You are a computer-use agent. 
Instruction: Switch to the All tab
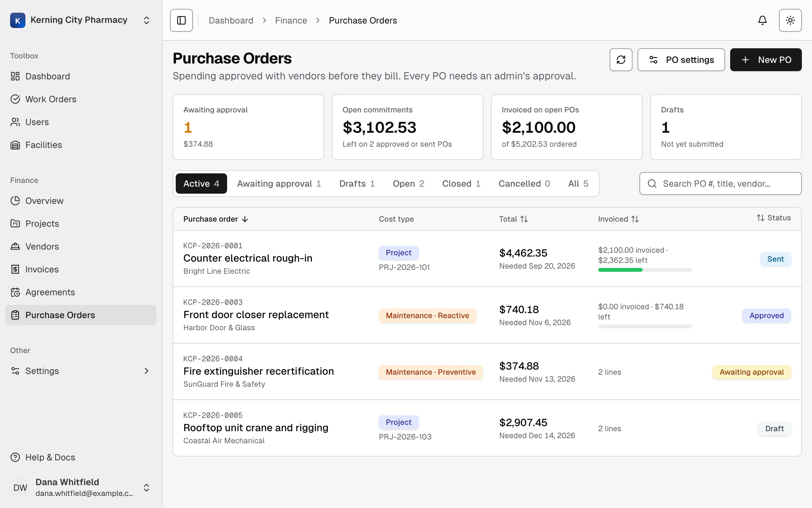pos(578,184)
